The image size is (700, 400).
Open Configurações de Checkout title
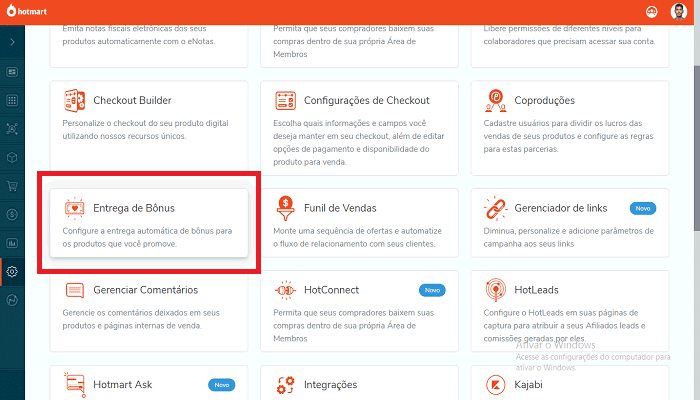pyautogui.click(x=367, y=100)
